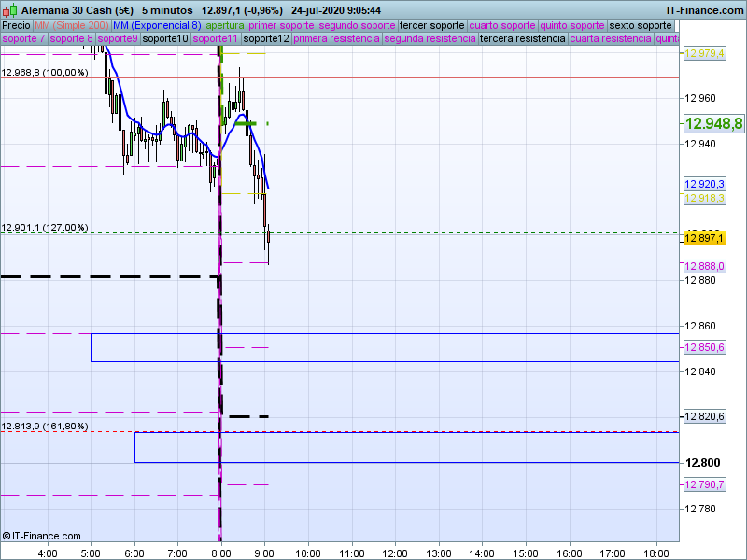Click the soporte 8 legend tag
Screen dimensions: 747x560
(71, 38)
